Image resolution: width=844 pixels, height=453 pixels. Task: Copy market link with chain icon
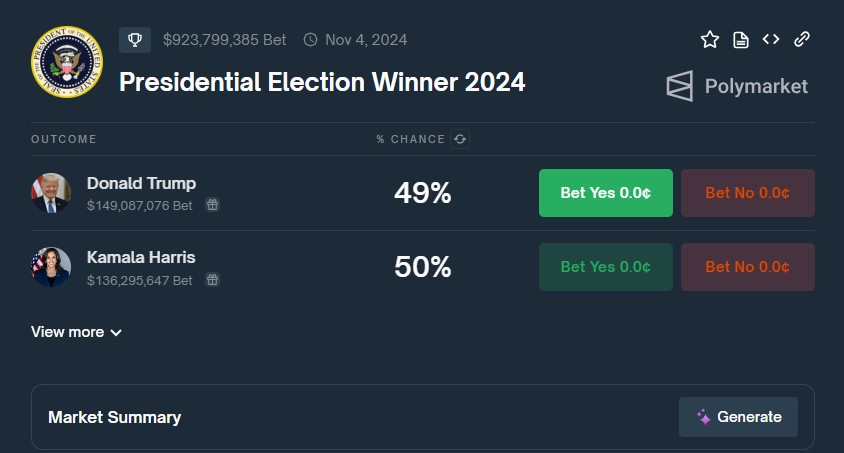pyautogui.click(x=802, y=39)
